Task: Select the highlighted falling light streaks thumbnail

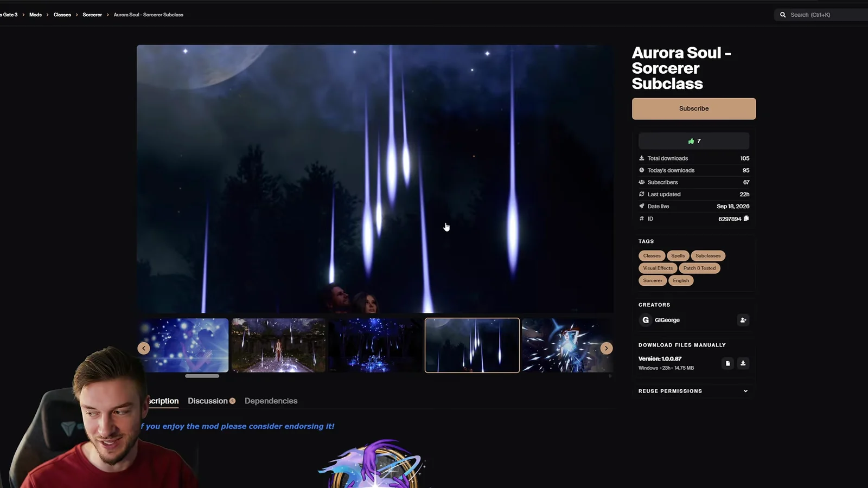Action: (472, 345)
